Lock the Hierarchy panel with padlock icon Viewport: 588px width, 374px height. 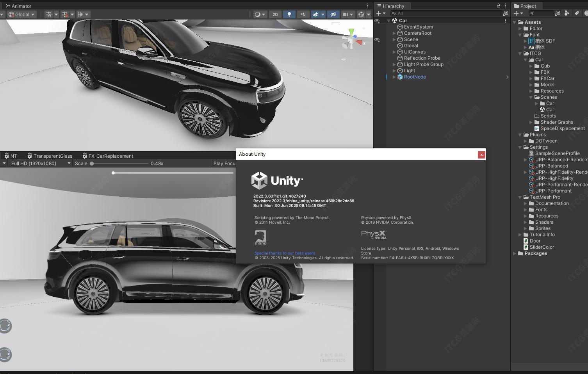498,6
